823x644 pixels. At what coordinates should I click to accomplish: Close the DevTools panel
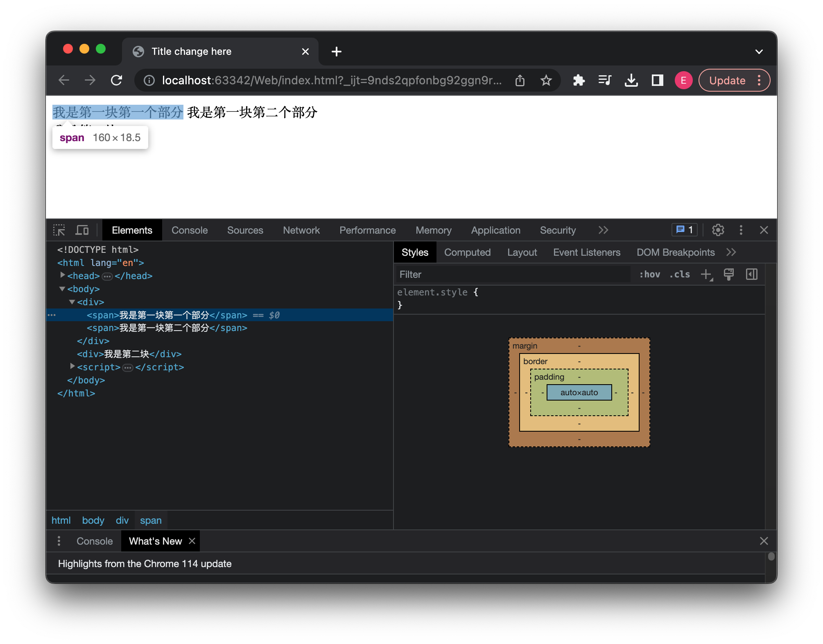[x=764, y=230]
